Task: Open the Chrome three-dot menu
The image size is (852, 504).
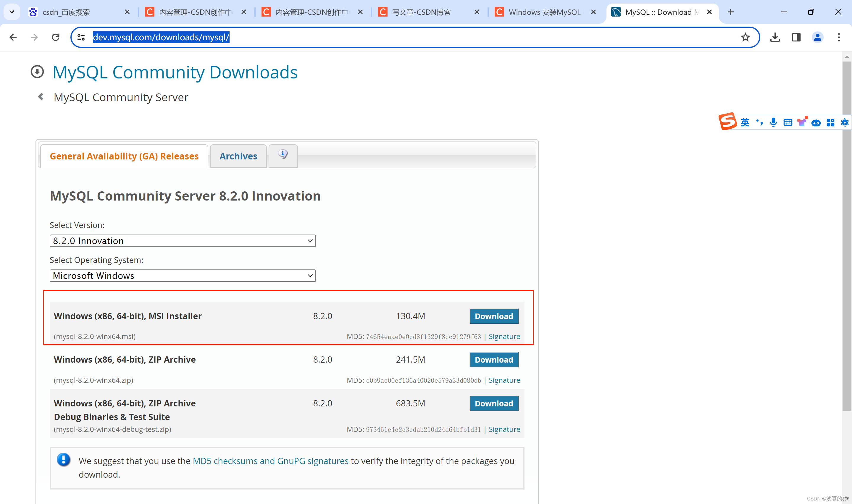Action: (x=839, y=37)
